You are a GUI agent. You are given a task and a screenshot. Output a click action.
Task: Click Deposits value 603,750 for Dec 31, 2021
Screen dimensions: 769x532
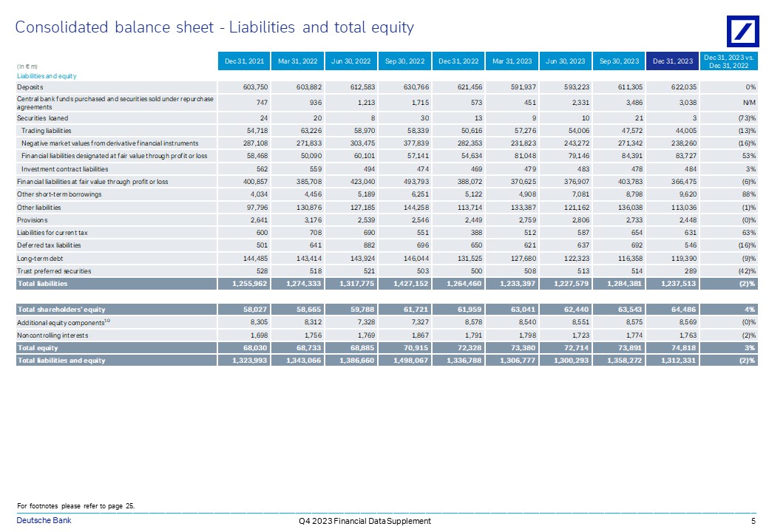255,87
